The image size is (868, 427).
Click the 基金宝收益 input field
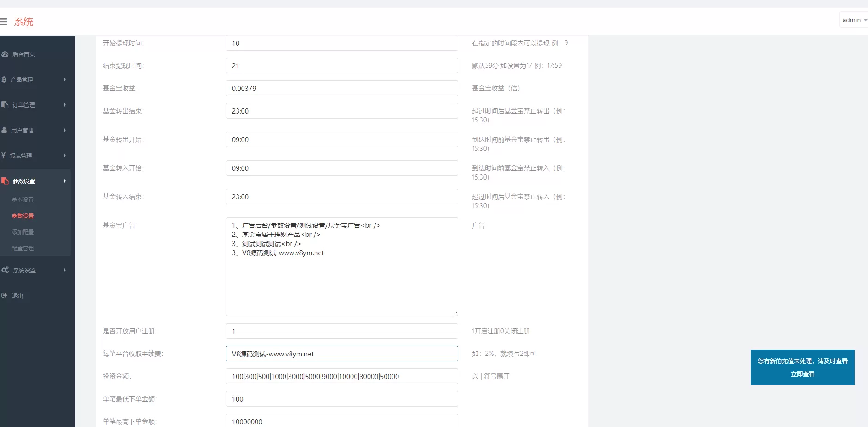tap(341, 88)
